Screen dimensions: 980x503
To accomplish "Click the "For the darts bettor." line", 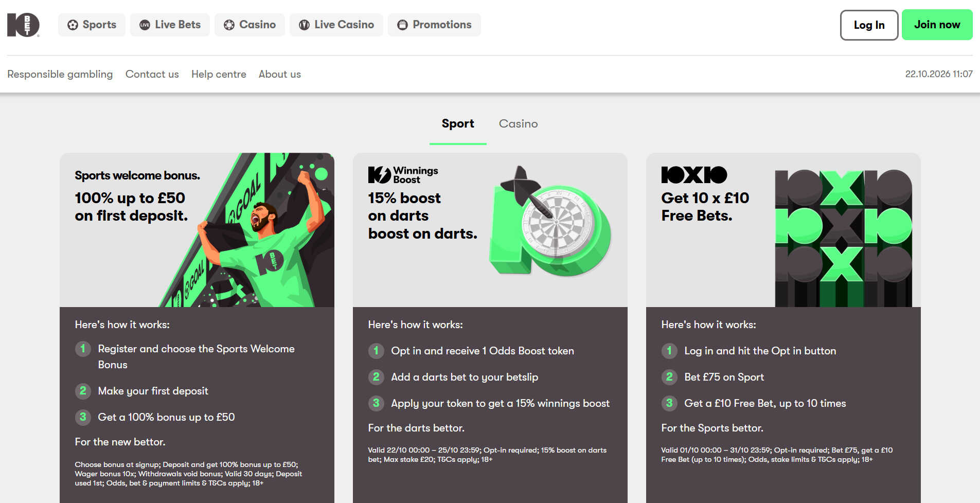I will [416, 428].
